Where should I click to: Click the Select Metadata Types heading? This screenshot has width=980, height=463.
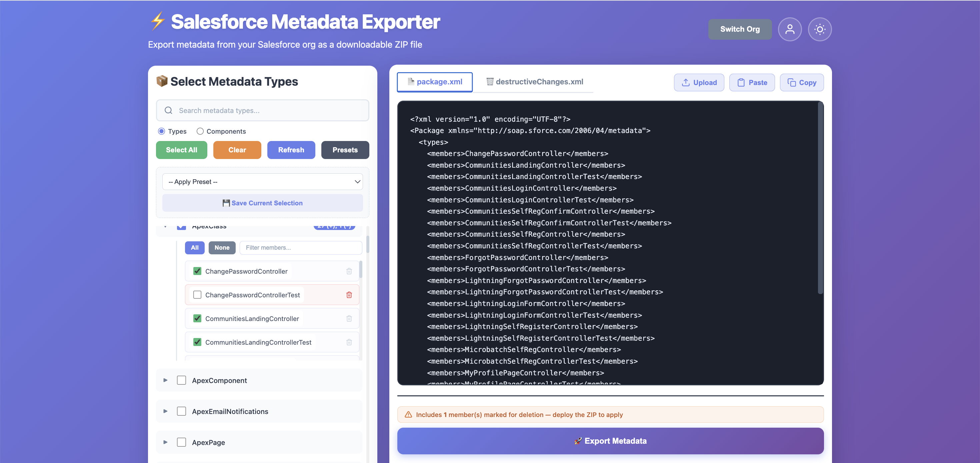tap(234, 81)
